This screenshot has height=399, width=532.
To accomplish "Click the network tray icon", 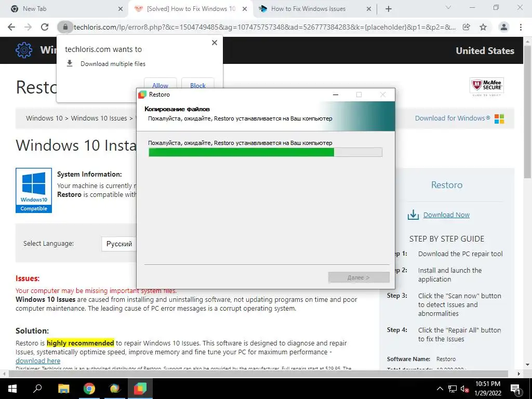I will coord(453,389).
